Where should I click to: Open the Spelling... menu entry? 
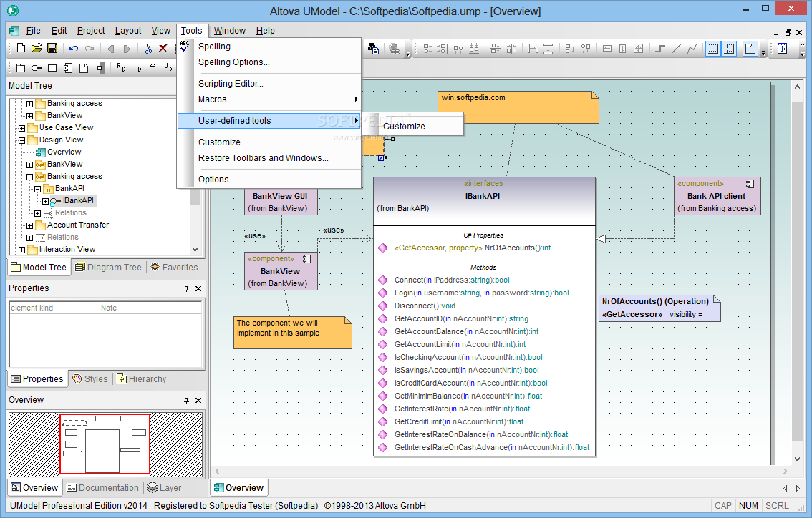[x=269, y=47]
